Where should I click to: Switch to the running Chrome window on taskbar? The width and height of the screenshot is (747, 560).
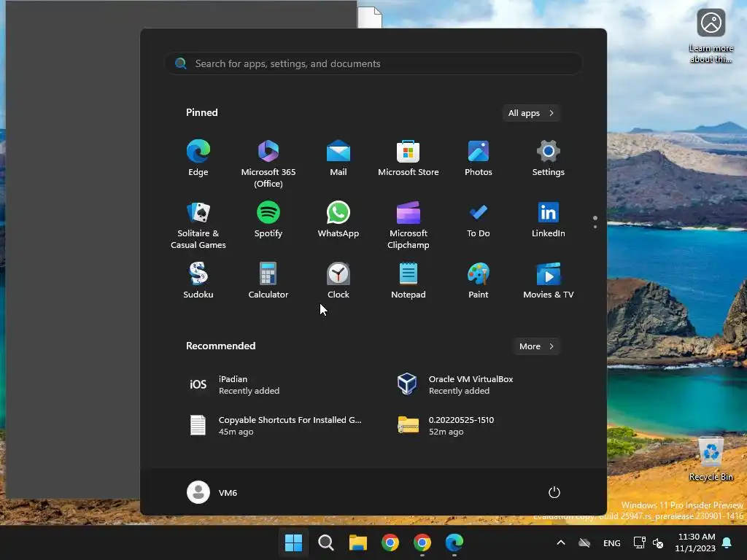coord(422,542)
